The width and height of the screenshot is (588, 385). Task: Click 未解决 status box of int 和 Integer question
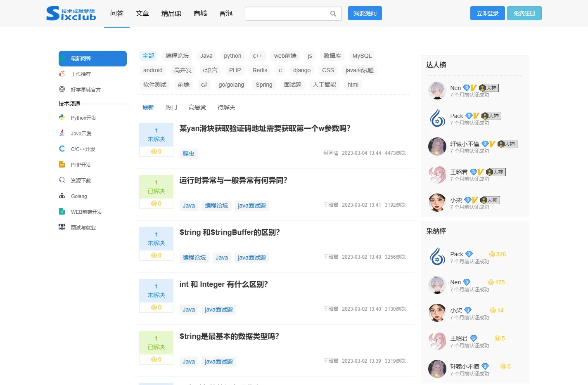coord(156,291)
